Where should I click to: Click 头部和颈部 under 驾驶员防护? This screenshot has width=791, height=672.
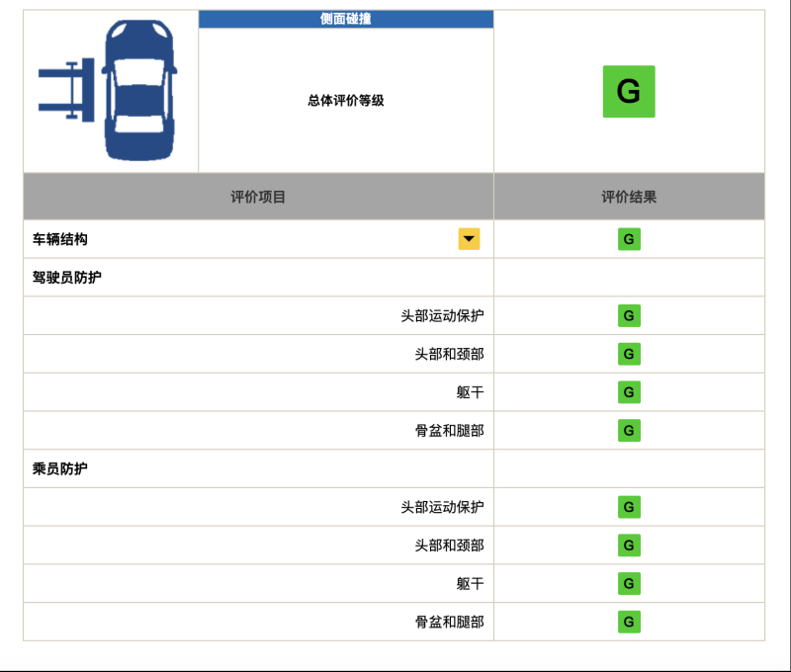449,354
